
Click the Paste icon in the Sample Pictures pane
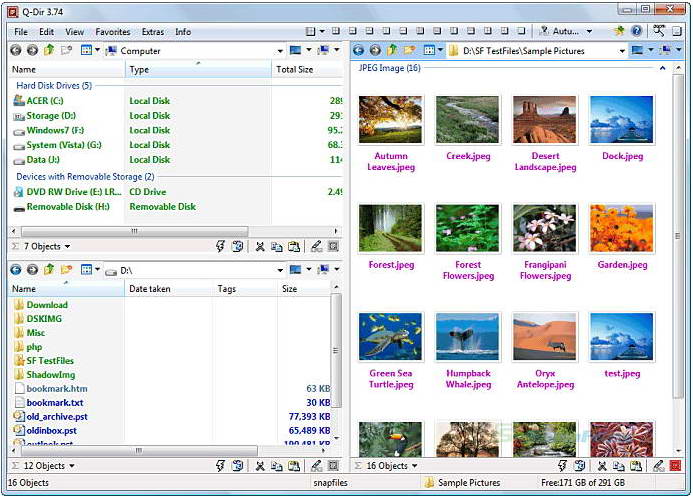(x=633, y=466)
